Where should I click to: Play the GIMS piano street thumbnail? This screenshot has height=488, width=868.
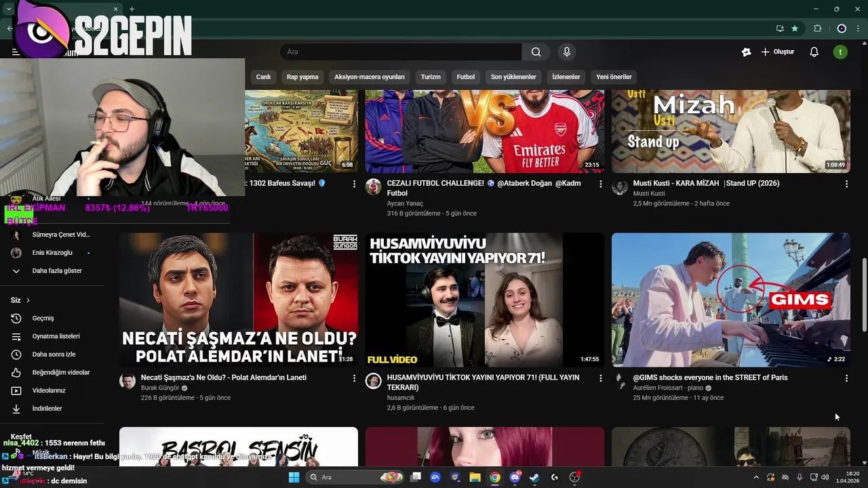pyautogui.click(x=731, y=300)
